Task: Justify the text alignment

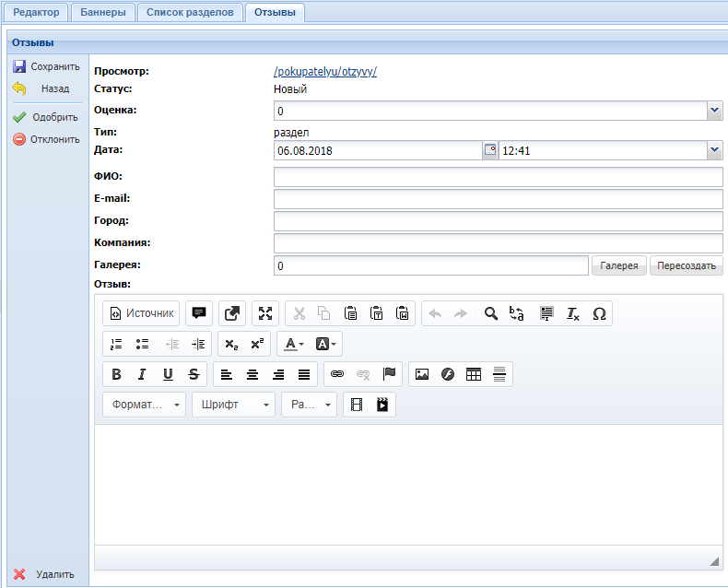Action: 304,374
